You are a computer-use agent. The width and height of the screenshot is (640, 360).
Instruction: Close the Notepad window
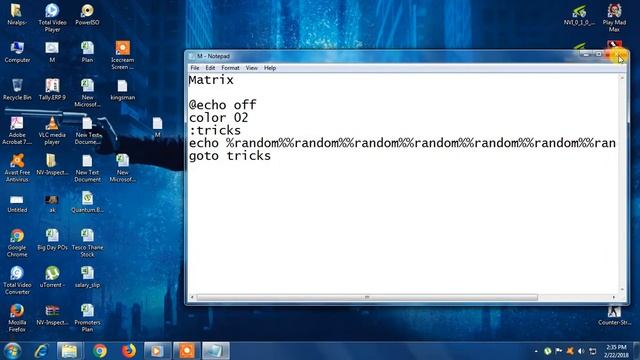616,54
